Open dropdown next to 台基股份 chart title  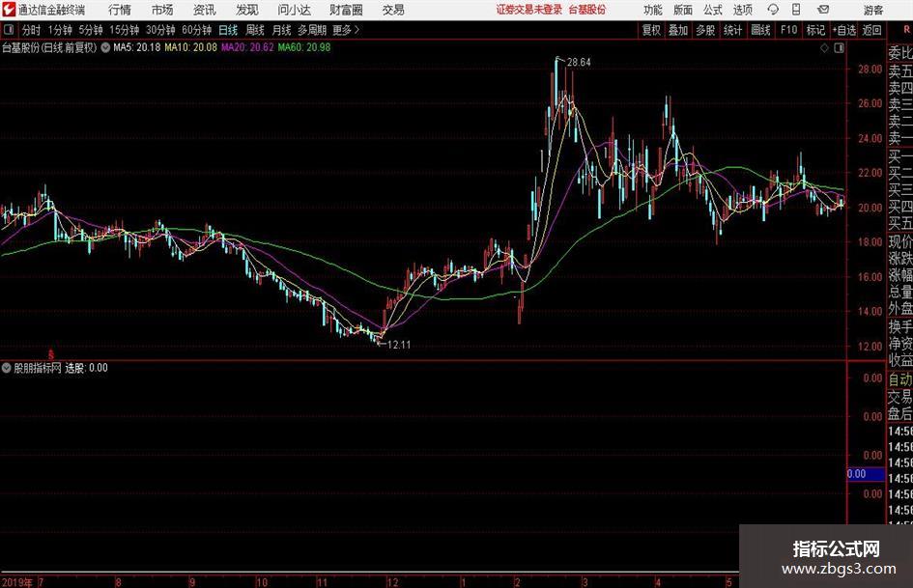[x=105, y=47]
